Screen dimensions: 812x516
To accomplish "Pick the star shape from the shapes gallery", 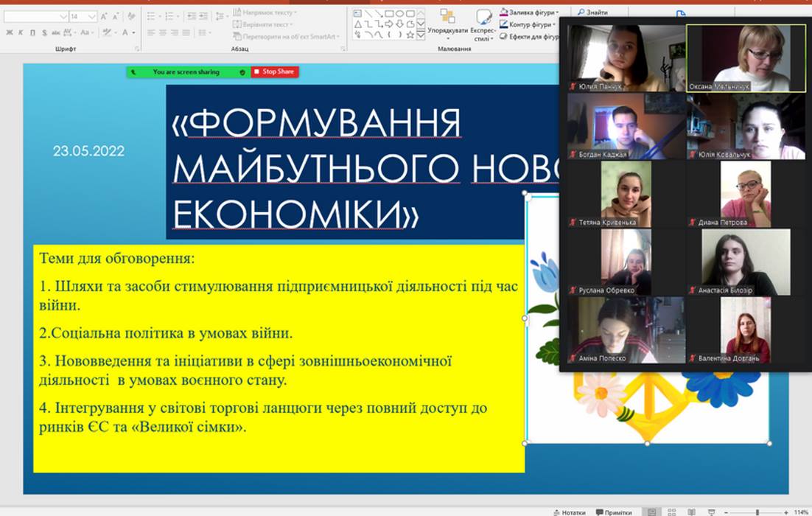I will point(410,34).
